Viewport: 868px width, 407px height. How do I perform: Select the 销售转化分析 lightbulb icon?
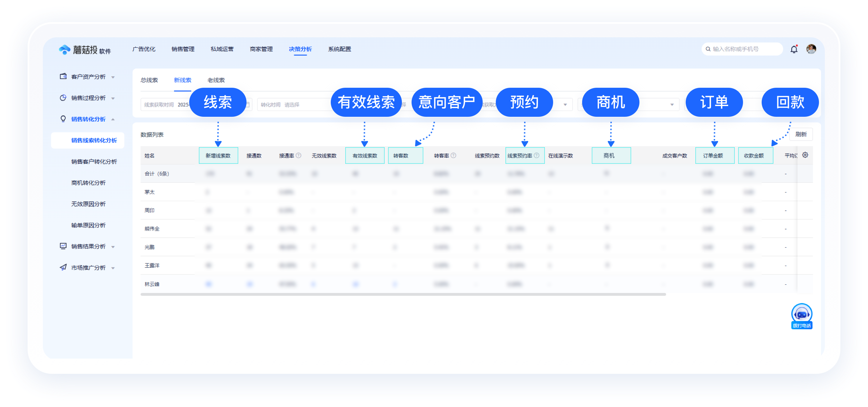tap(62, 119)
